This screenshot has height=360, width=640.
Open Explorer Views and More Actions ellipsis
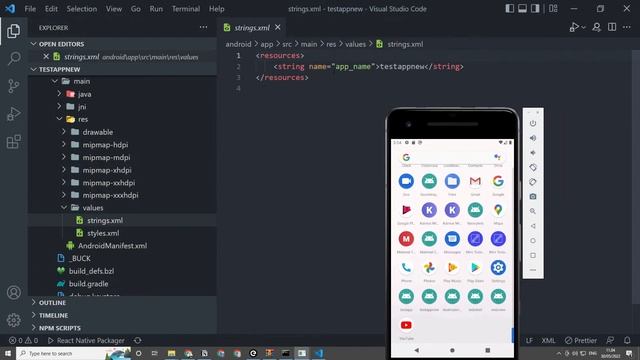click(x=203, y=27)
